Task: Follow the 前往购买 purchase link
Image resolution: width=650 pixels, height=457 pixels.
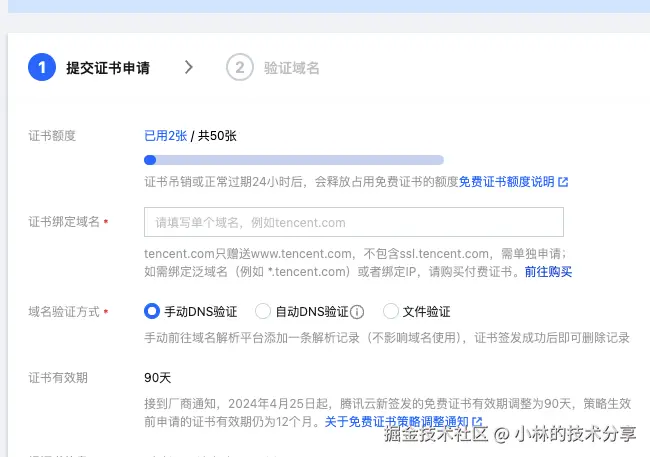Action: coord(548,272)
